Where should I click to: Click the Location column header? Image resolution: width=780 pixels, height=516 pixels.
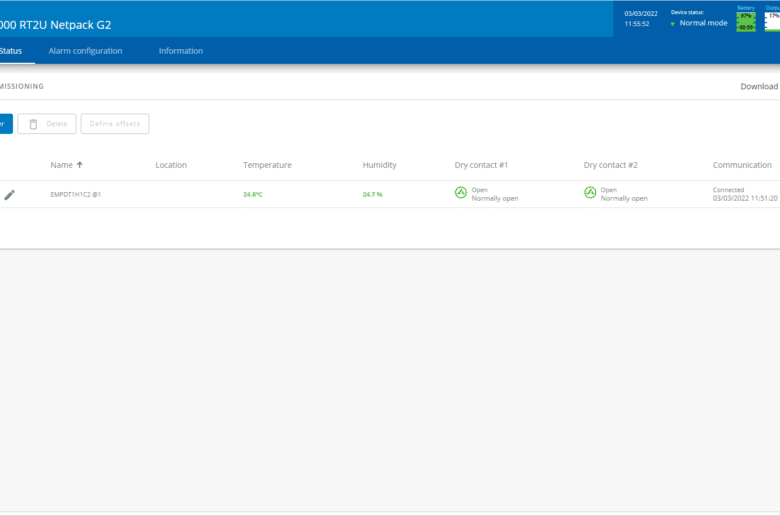[171, 165]
